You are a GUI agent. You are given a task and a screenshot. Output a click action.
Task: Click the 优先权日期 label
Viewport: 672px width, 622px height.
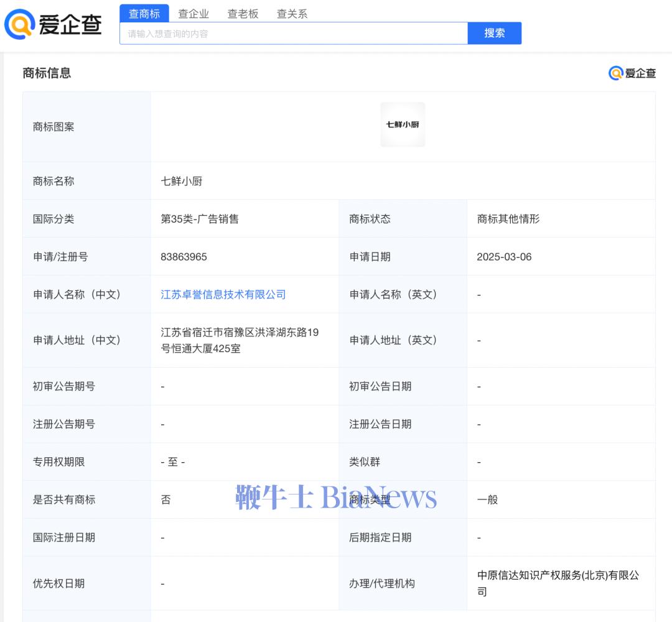58,583
